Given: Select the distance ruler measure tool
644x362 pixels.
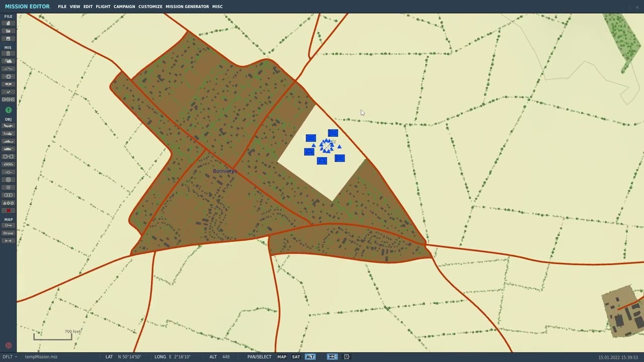Looking at the screenshot, I should click(x=8, y=241).
